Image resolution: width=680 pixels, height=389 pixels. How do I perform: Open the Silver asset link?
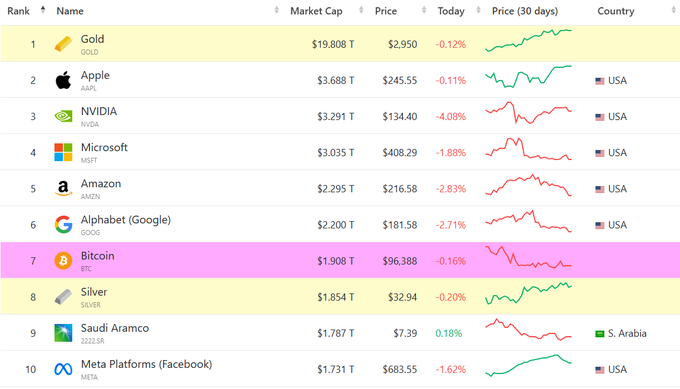click(x=94, y=292)
